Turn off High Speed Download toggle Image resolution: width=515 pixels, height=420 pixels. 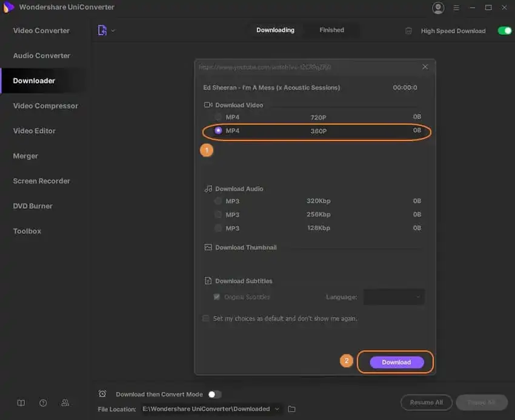pyautogui.click(x=505, y=31)
